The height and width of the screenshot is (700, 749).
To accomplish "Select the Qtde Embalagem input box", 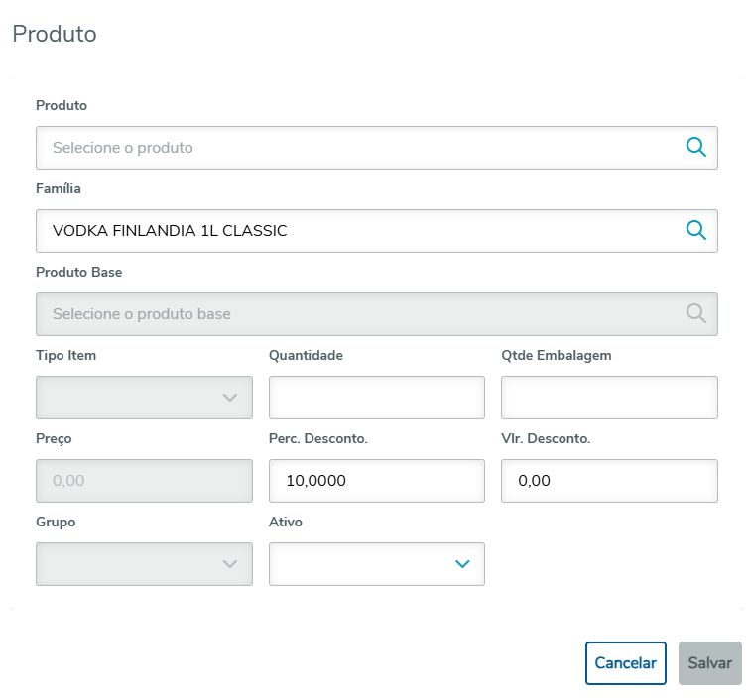I will coord(609,398).
